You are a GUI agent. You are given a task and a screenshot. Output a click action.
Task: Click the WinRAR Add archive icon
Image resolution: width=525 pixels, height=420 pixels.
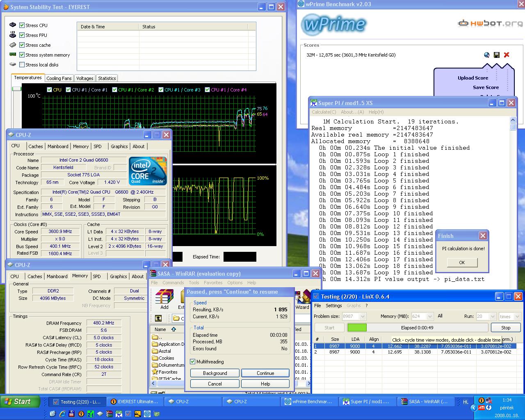[x=164, y=299]
